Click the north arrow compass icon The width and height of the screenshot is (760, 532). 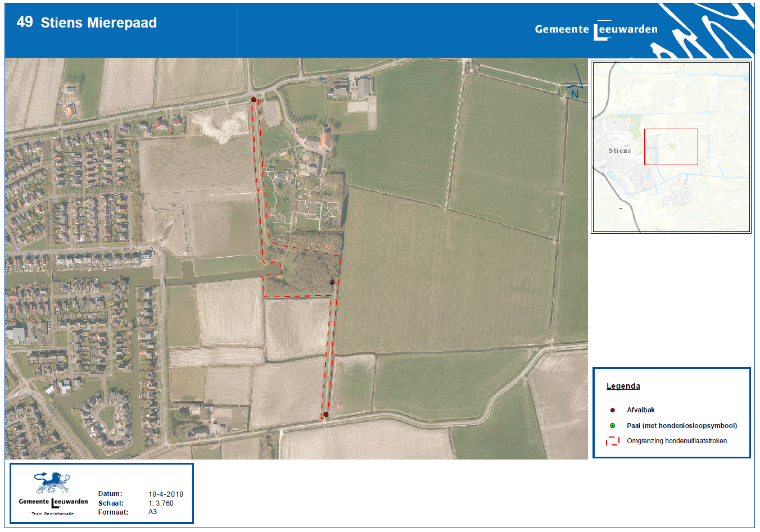click(x=574, y=83)
